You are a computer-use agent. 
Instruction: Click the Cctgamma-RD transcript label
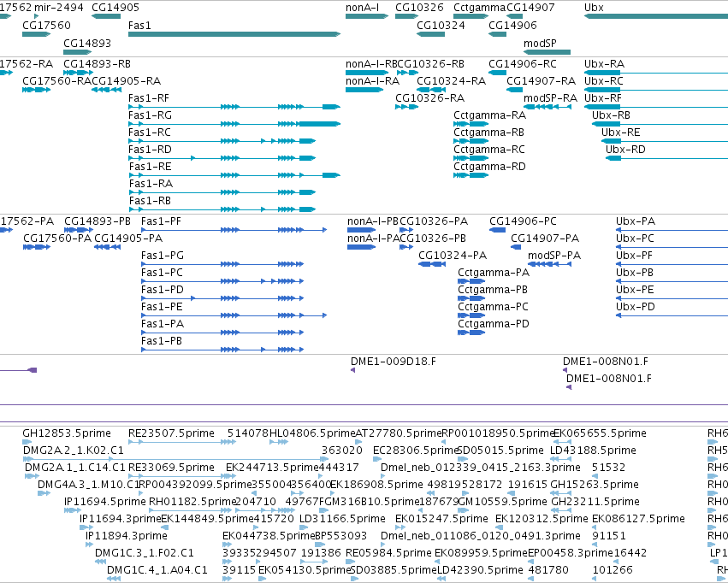pos(490,167)
